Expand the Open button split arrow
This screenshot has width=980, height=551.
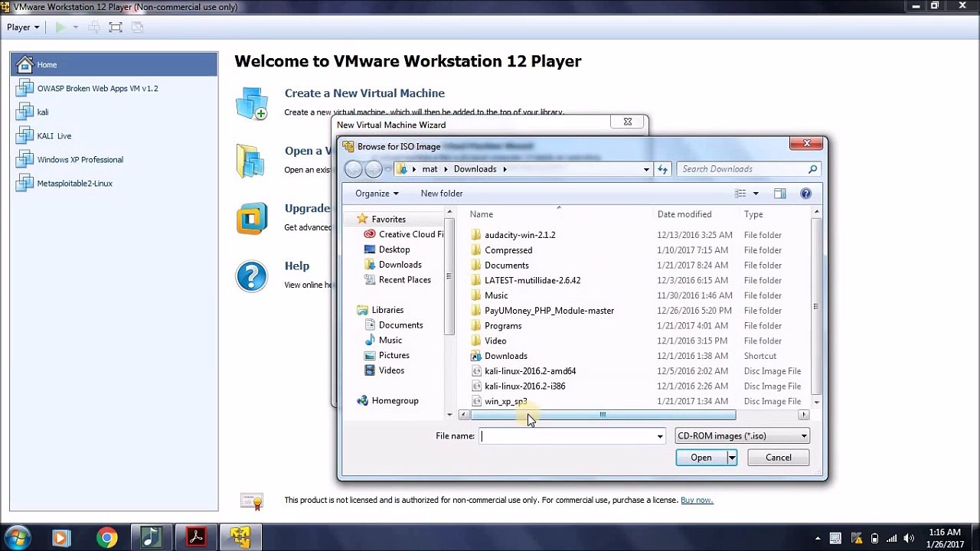(x=732, y=458)
